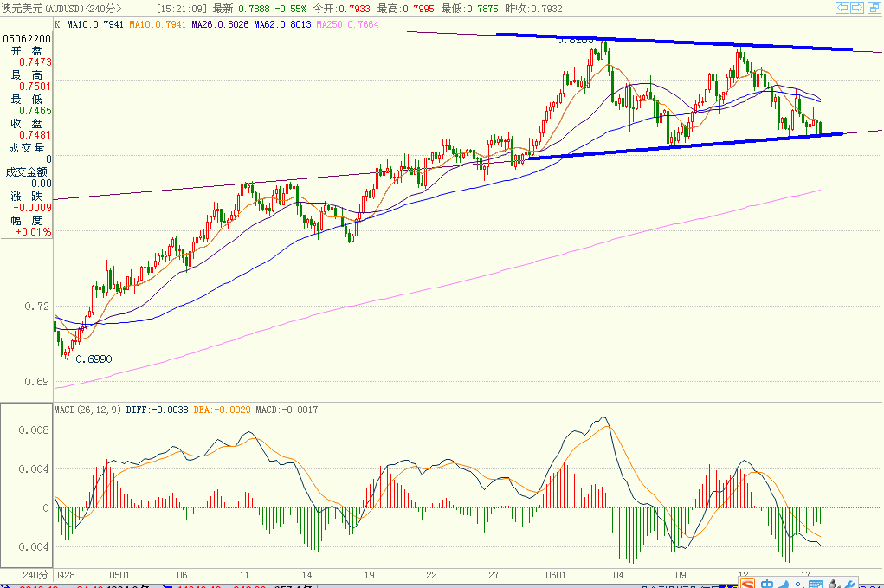Viewport: 884px width, 588px height.
Task: Click the -0.55% change percentage text
Action: pos(290,9)
